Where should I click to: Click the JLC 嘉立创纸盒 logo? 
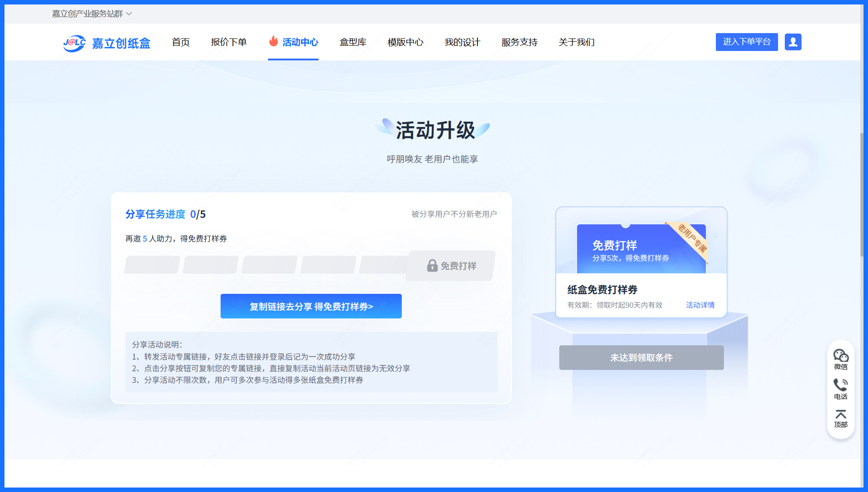(107, 42)
